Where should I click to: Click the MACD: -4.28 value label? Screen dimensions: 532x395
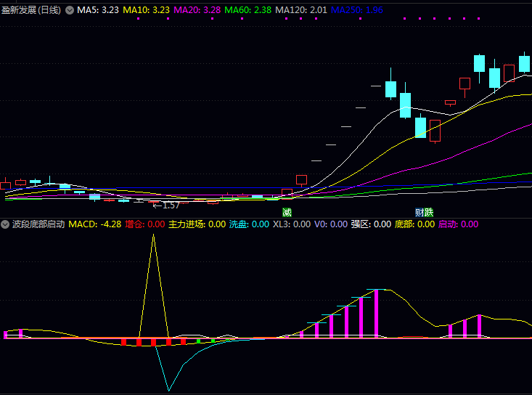tap(95, 224)
